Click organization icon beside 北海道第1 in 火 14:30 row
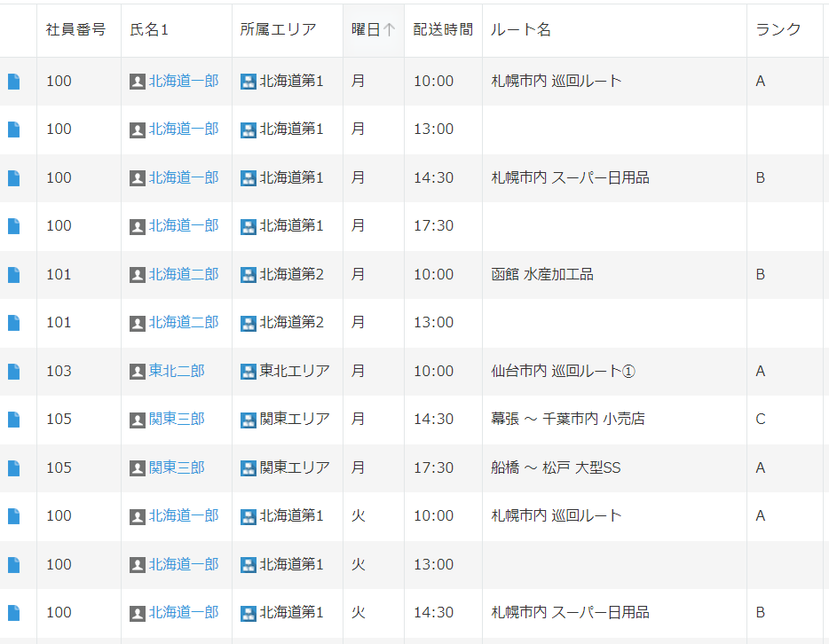 pyautogui.click(x=249, y=613)
